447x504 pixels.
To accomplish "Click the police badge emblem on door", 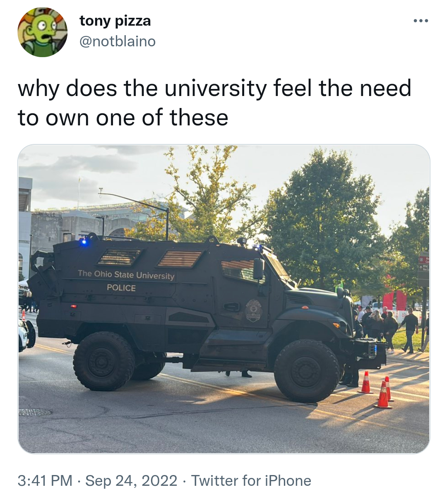I will click(253, 311).
